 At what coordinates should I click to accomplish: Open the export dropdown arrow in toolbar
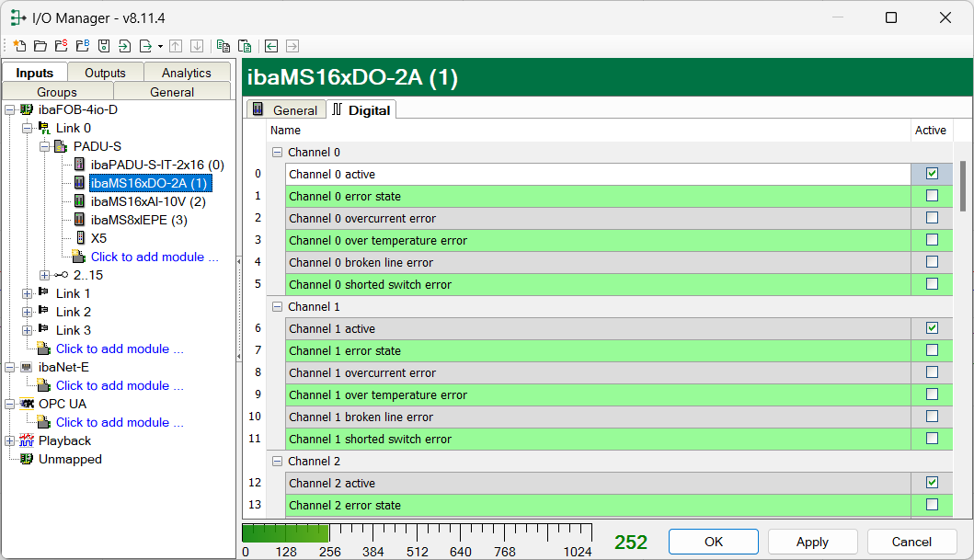point(160,47)
